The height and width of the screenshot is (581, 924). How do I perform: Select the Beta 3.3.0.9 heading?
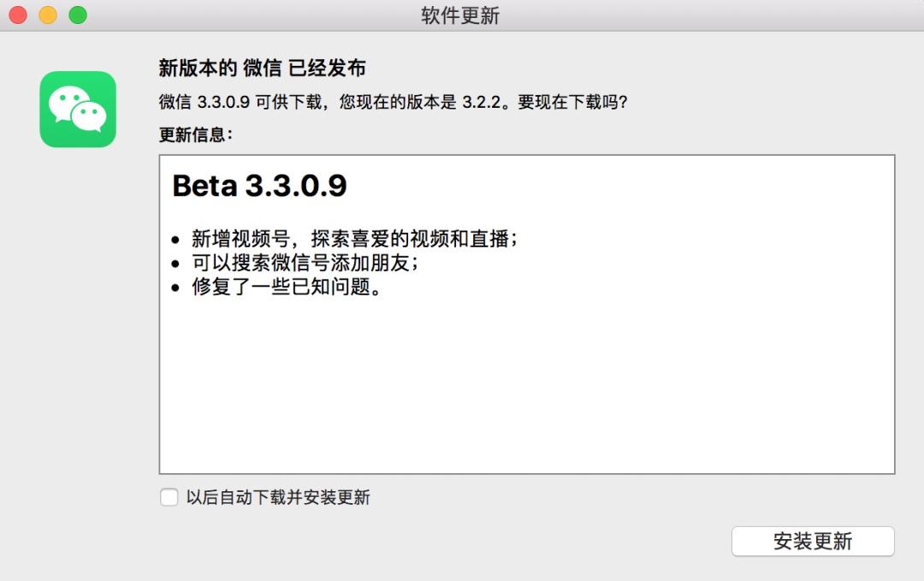(259, 186)
